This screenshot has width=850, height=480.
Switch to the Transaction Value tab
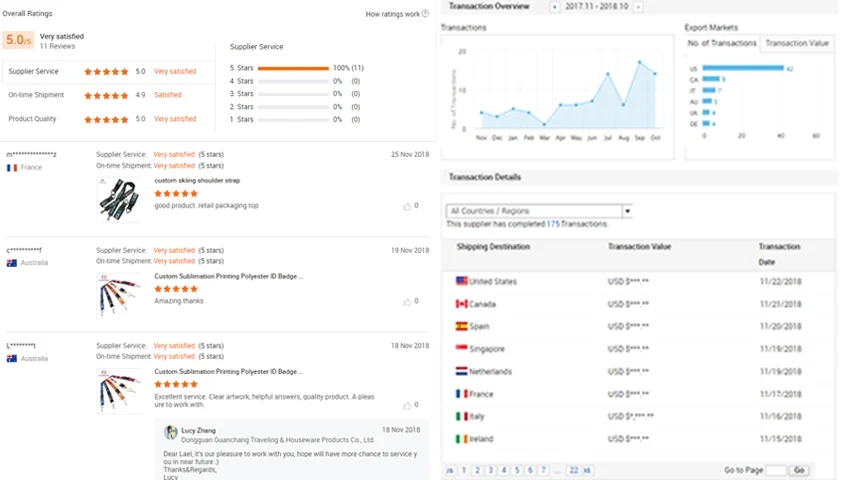point(797,43)
